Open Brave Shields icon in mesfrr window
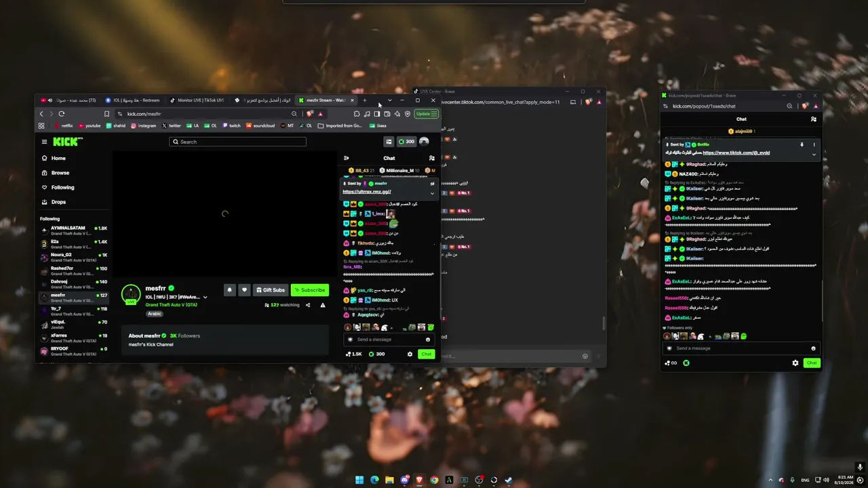868x488 pixels. [310, 114]
